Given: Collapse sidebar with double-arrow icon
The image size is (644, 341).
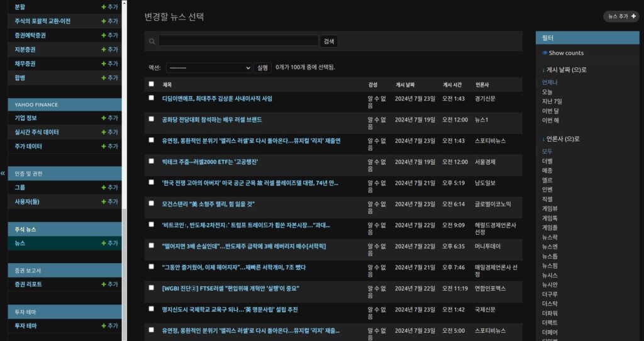Looking at the screenshot, I should [x=3, y=174].
